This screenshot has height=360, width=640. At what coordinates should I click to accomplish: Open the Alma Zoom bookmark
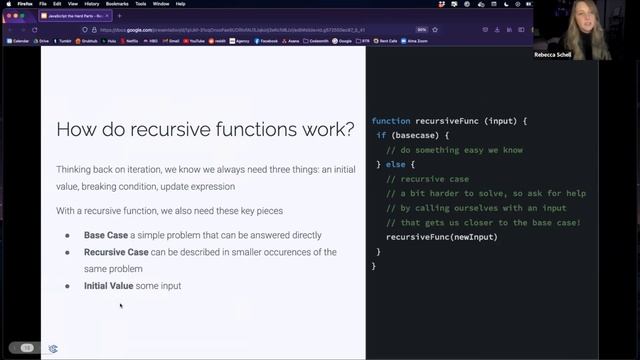tap(414, 41)
